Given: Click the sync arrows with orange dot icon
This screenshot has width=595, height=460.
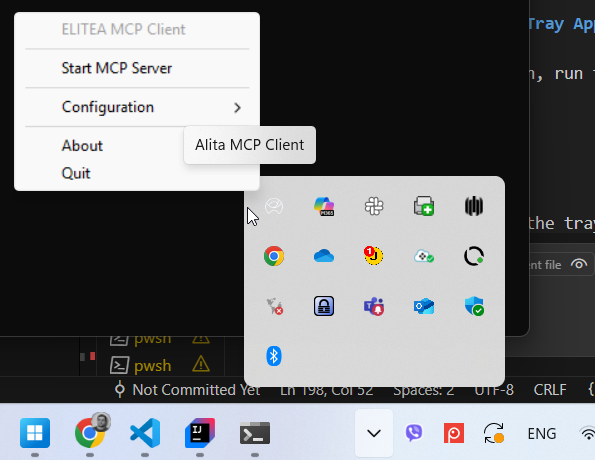Looking at the screenshot, I should click(x=494, y=433).
